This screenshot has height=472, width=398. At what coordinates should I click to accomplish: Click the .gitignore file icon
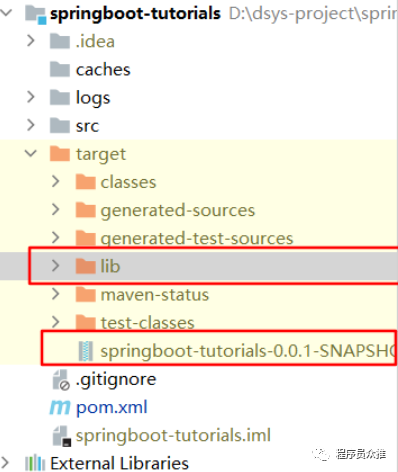pyautogui.click(x=61, y=379)
